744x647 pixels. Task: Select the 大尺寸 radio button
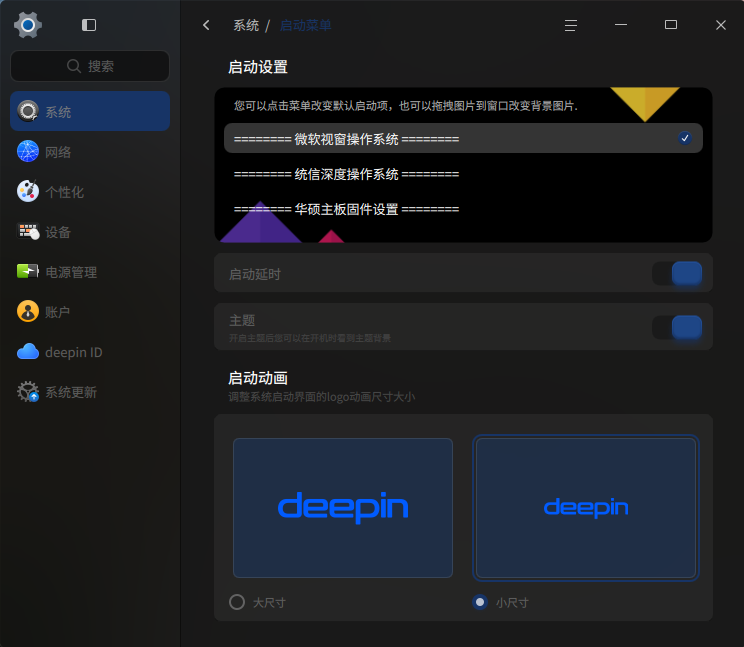pyautogui.click(x=237, y=602)
